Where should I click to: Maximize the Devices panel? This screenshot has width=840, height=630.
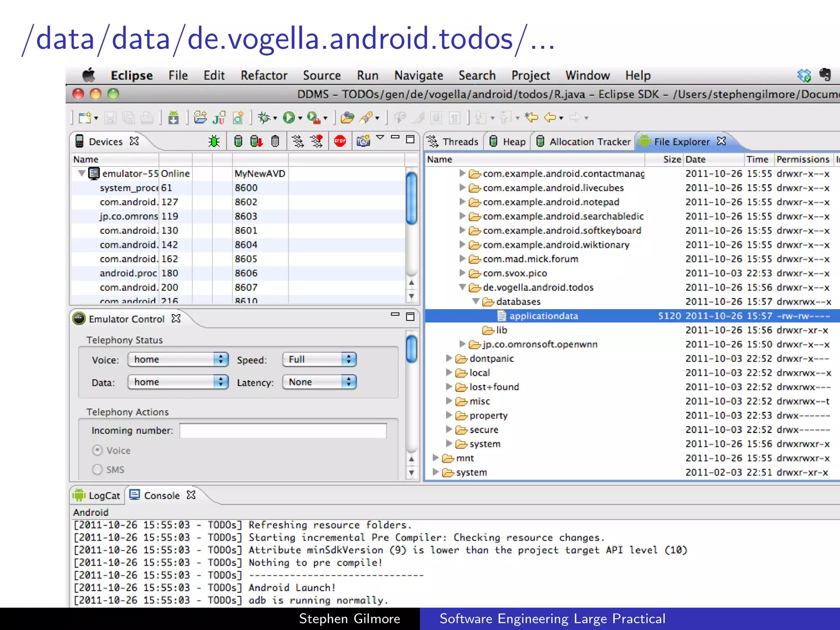tap(410, 139)
